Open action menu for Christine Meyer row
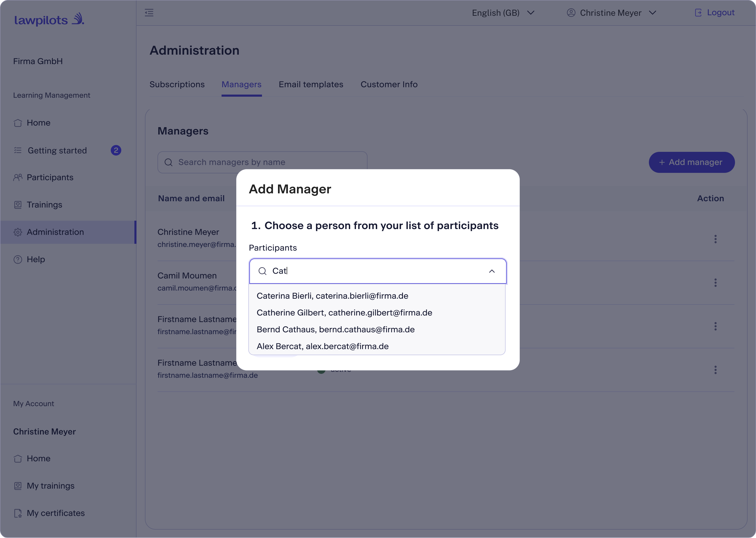 716,239
